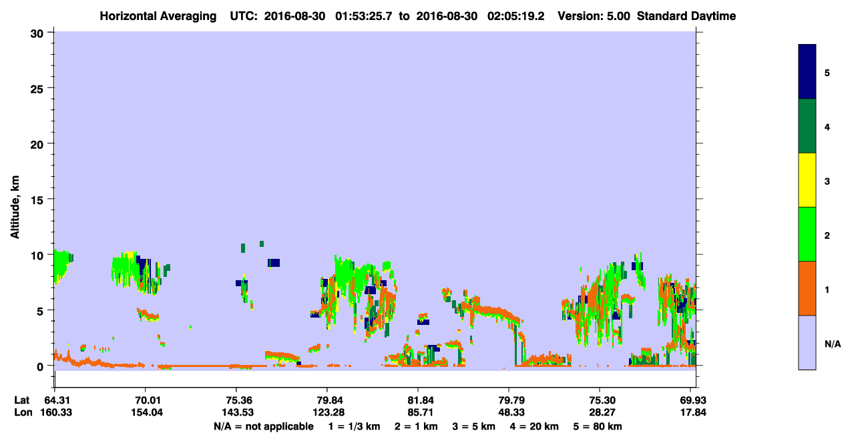Click the bright green colorbar segment labeled 2
The width and height of the screenshot is (868, 445).
tap(807, 234)
